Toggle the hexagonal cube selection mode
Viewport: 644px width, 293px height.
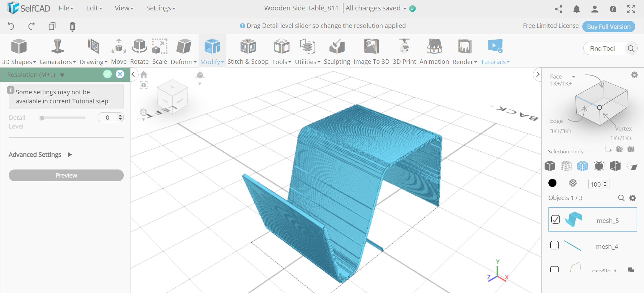tap(599, 166)
